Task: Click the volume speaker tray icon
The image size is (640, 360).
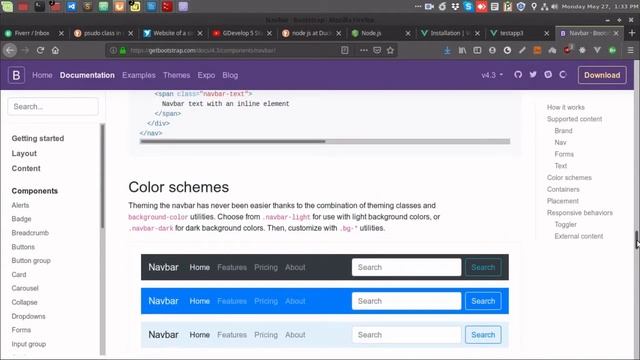Action: point(555,7)
